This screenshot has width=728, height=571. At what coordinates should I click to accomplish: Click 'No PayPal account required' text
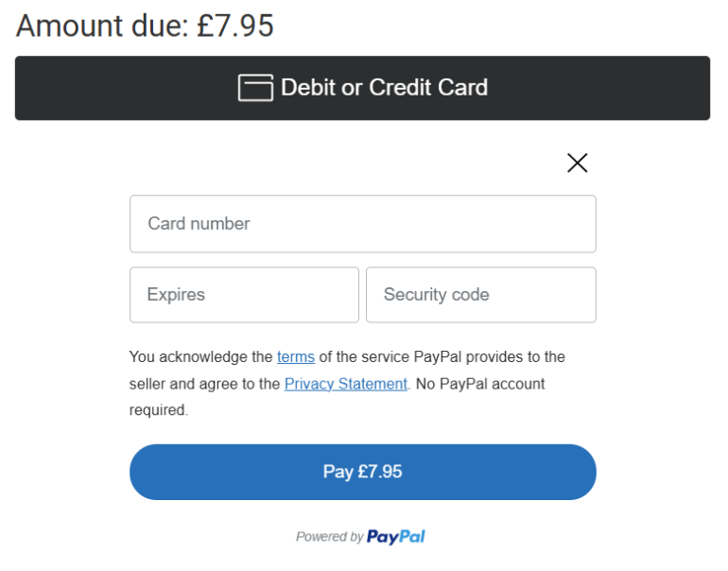(338, 397)
